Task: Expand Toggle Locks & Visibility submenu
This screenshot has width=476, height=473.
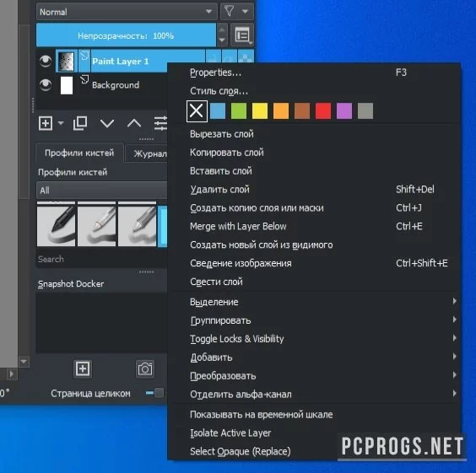Action: pos(314,339)
